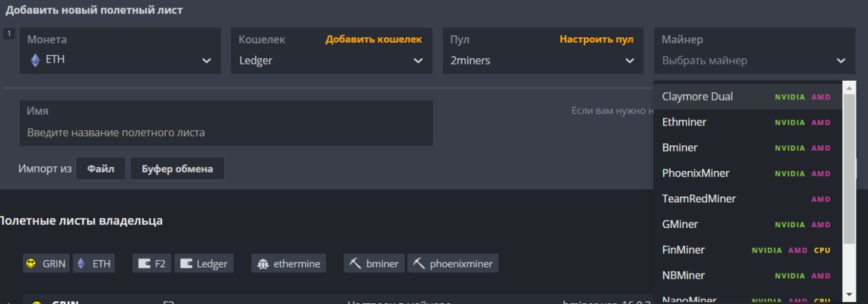Click the CPU label on FinMiner row
This screenshot has width=868, height=304.
click(822, 250)
